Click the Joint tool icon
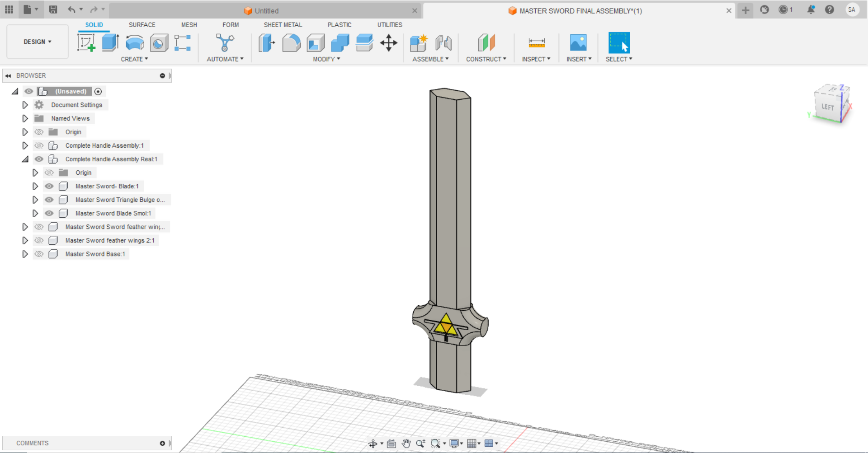868x453 pixels. click(x=443, y=43)
